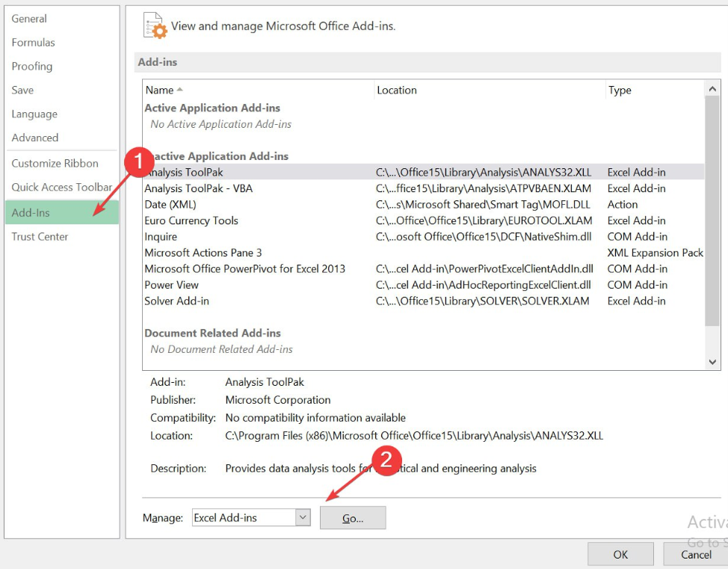Select the Analysis ToolPak add-in row
Image resolution: width=728 pixels, height=569 pixels.
click(424, 172)
